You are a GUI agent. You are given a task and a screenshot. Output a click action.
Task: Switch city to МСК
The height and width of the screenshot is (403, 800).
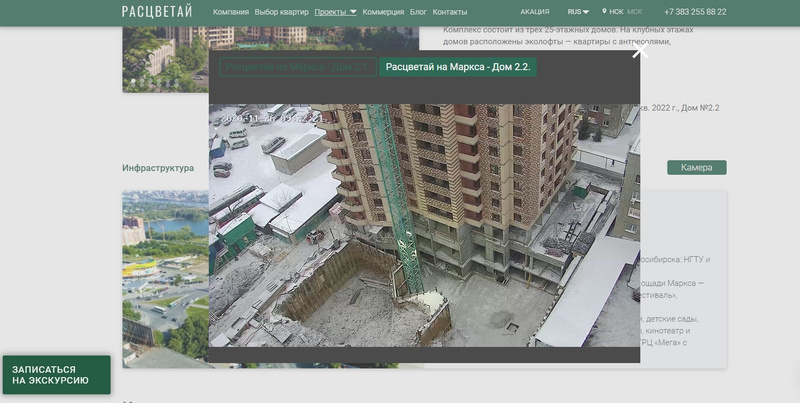(635, 12)
